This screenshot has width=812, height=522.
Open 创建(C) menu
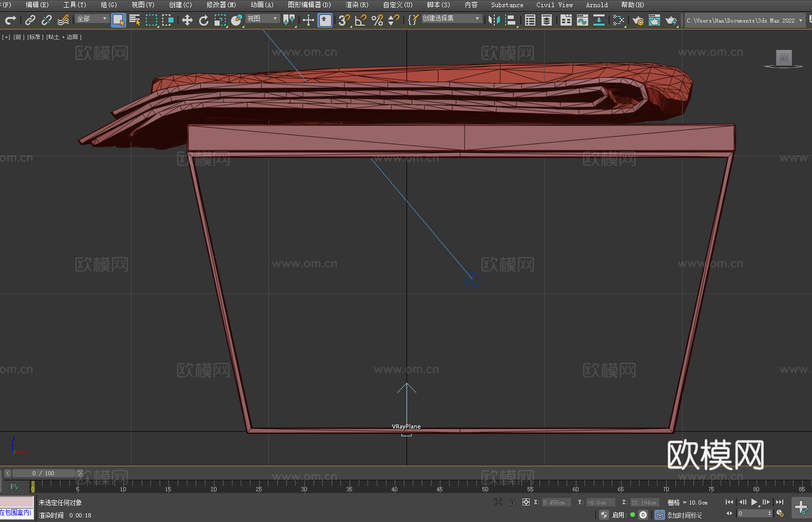tap(181, 5)
